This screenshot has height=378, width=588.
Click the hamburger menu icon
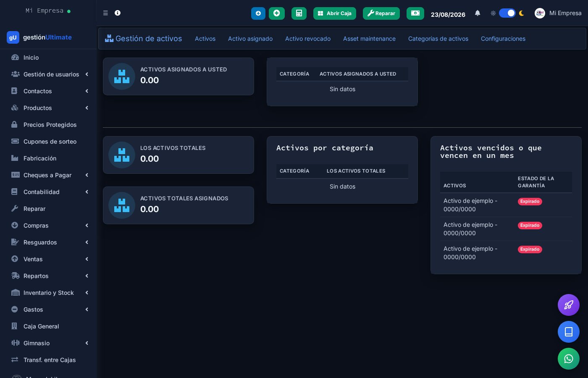(x=105, y=13)
